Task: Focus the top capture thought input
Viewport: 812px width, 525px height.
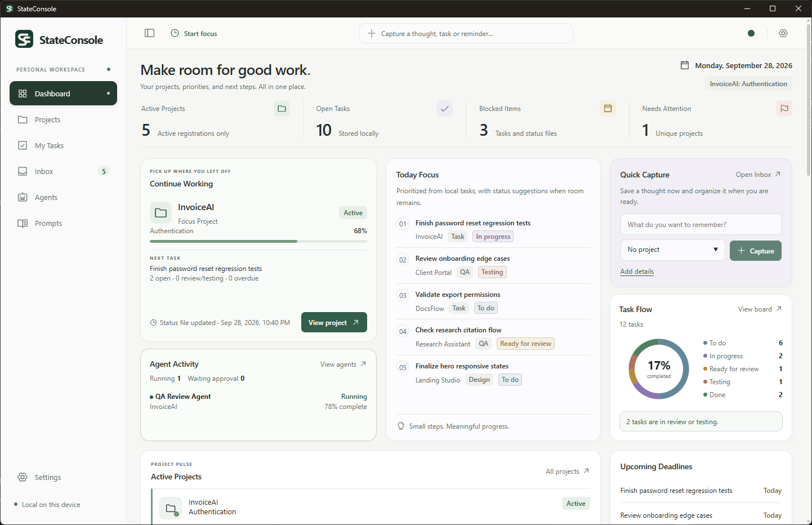Action: tap(466, 33)
